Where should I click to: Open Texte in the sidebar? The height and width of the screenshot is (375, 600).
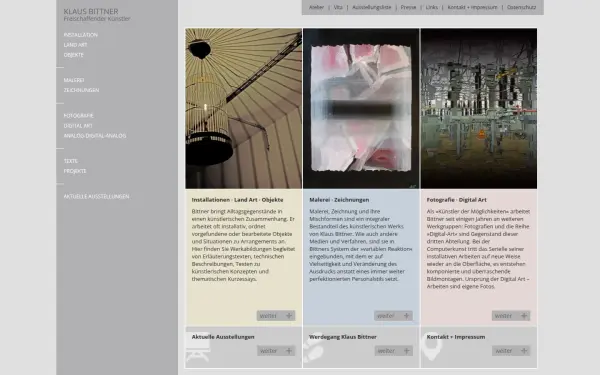pyautogui.click(x=70, y=161)
